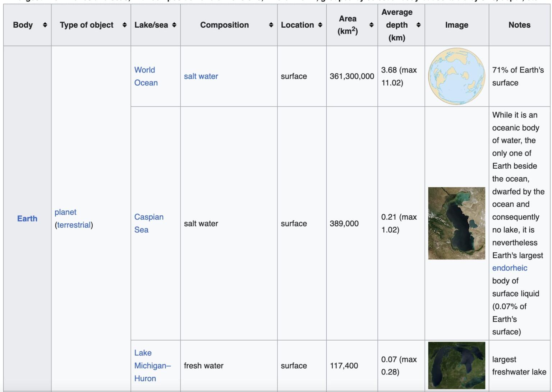The image size is (552, 392).
Task: Open the Caspian Sea article
Action: [149, 223]
